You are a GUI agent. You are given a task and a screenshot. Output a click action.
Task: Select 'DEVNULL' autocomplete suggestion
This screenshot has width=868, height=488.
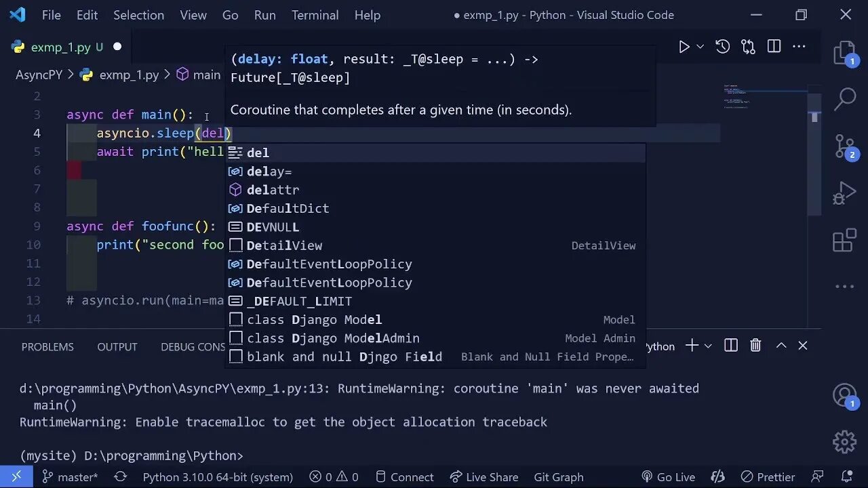coord(435,227)
